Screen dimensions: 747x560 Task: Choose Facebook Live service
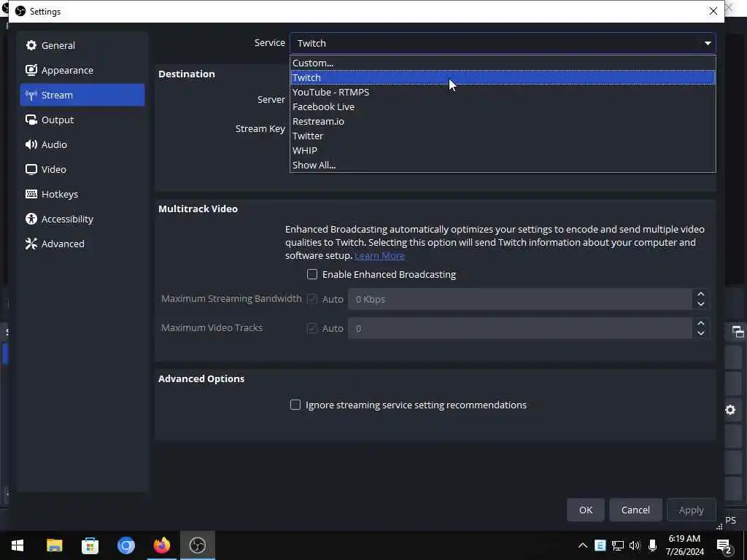coord(503,106)
